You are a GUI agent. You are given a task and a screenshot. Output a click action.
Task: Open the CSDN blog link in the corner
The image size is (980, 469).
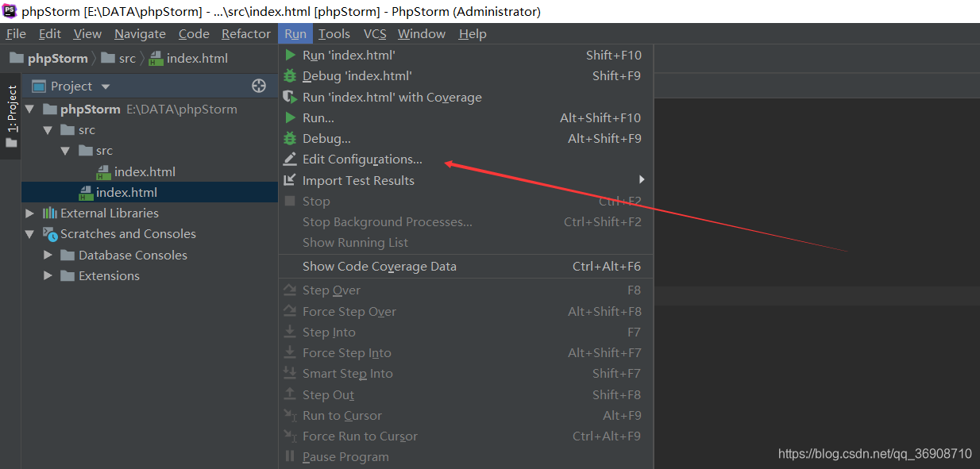(x=874, y=454)
